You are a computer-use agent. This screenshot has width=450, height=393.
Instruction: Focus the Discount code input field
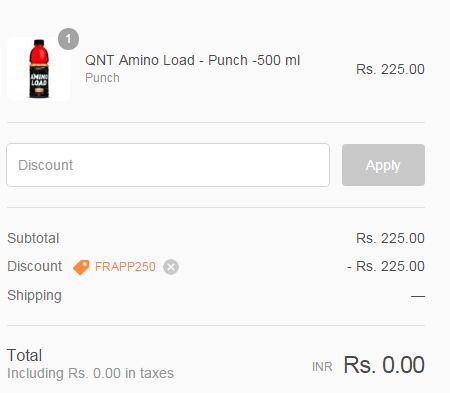pyautogui.click(x=168, y=165)
